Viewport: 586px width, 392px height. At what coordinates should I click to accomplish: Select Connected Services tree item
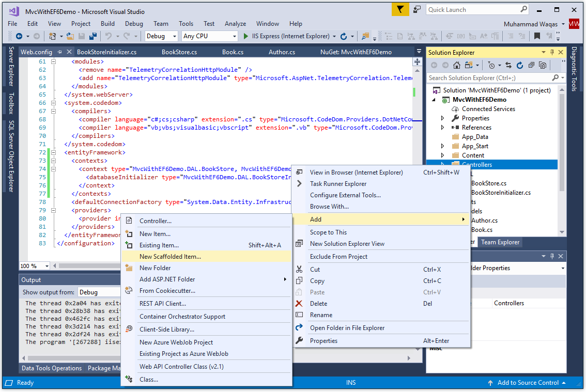pos(488,109)
